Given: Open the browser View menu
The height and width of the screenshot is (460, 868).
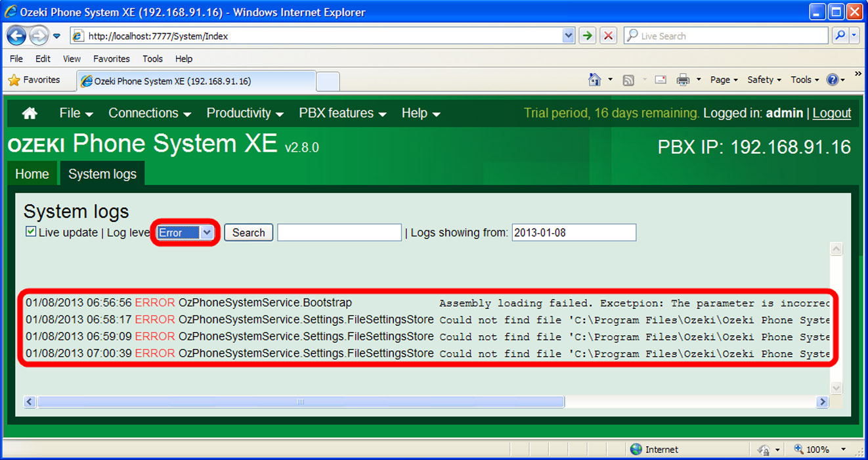Looking at the screenshot, I should coord(72,58).
